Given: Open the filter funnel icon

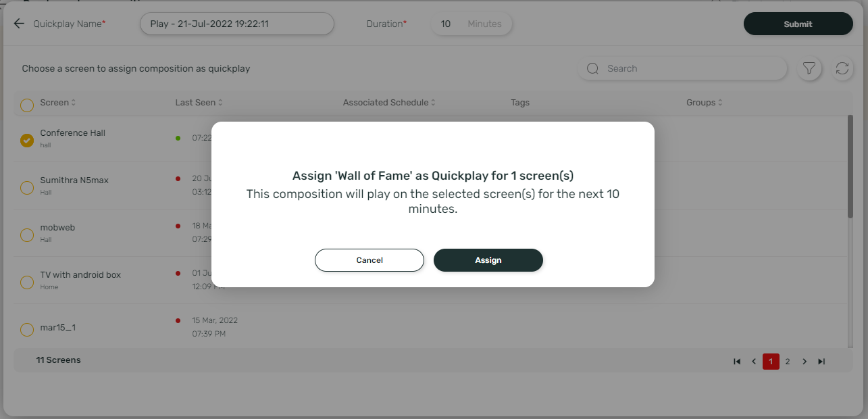Looking at the screenshot, I should [x=809, y=68].
